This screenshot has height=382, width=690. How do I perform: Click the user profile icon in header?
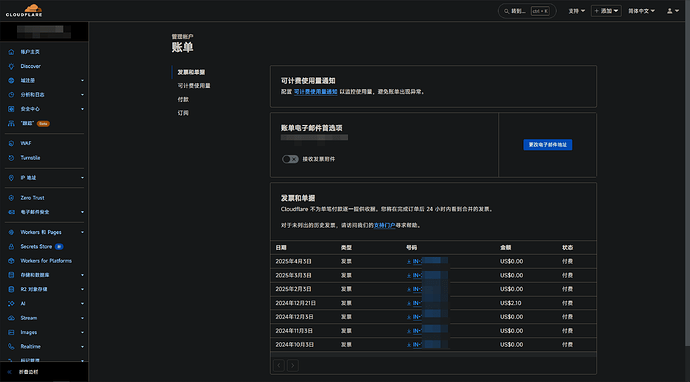pyautogui.click(x=669, y=11)
